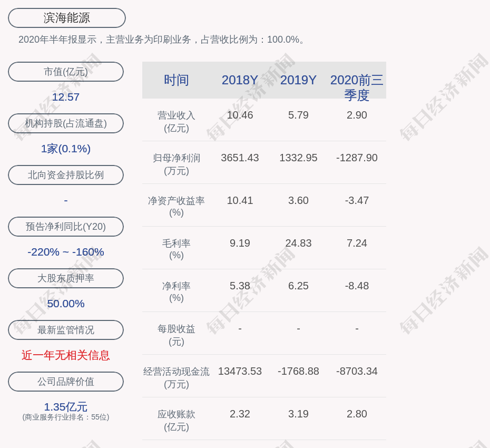Select the 2019Y column header

298,80
